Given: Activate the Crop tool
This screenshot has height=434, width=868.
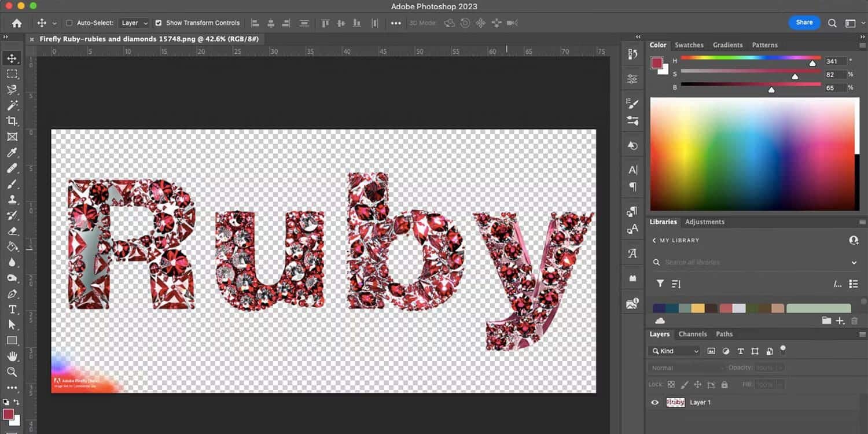Looking at the screenshot, I should [12, 121].
